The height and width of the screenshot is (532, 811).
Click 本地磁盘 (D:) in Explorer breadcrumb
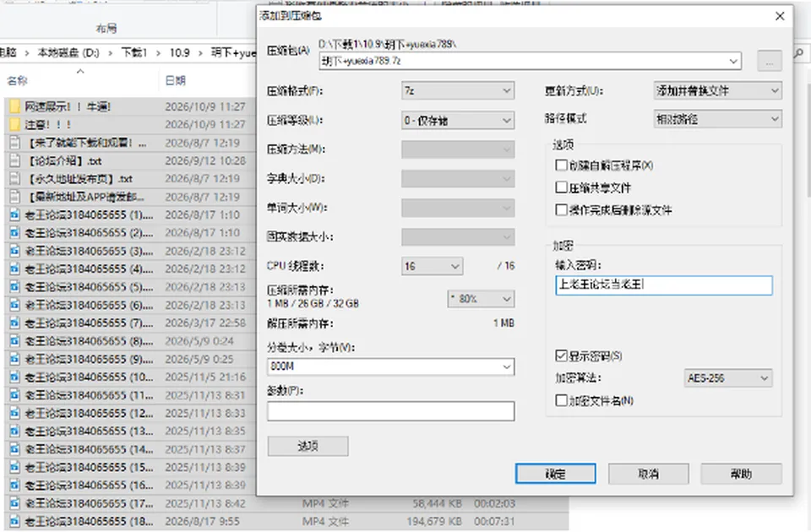[68, 52]
